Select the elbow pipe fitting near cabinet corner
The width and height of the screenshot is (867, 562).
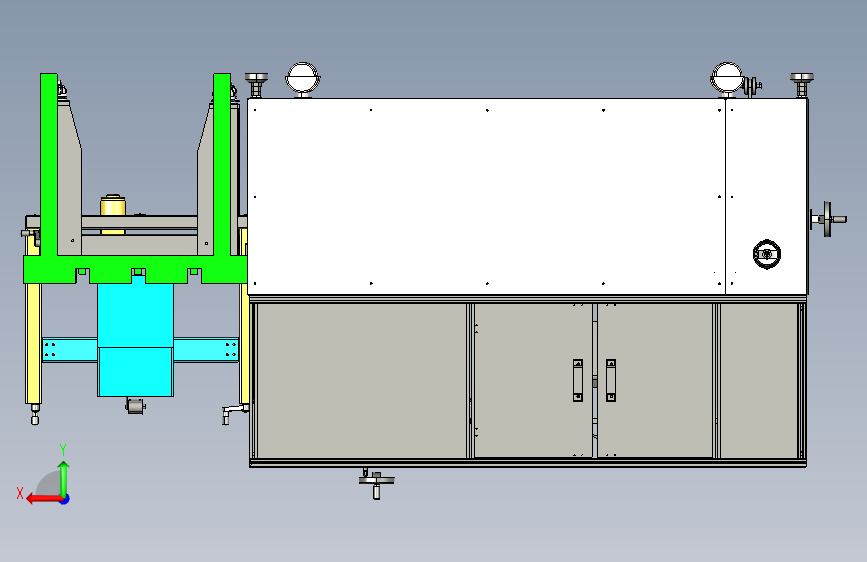click(234, 413)
